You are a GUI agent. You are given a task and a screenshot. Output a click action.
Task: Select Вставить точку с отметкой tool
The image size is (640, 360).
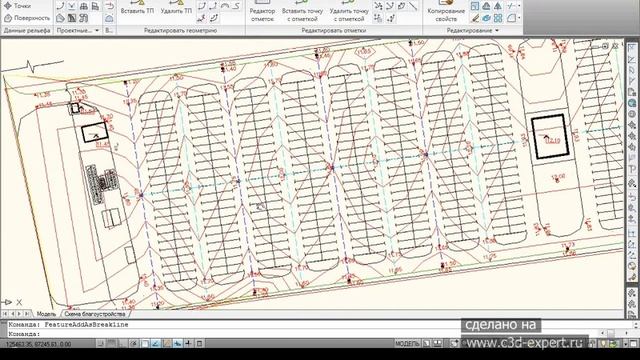[302, 11]
